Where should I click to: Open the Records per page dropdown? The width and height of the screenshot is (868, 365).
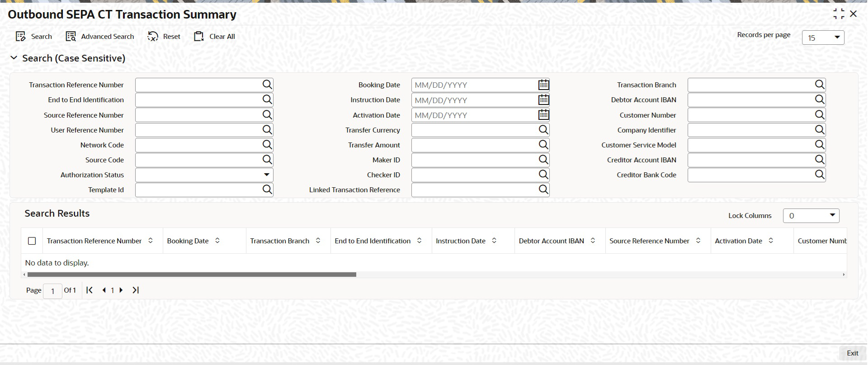click(823, 38)
